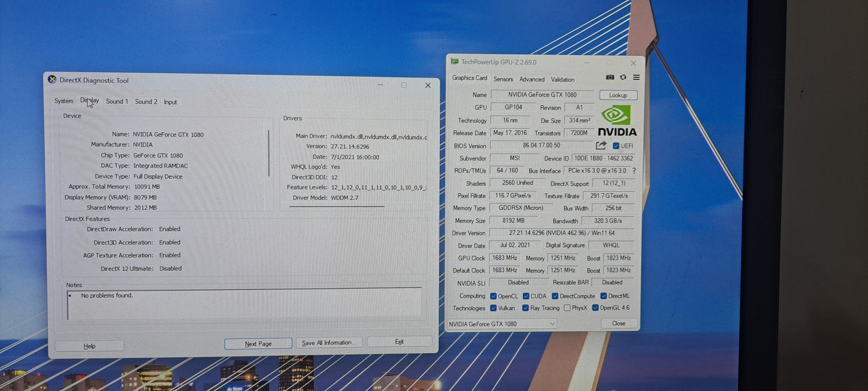
Task: Click Subvendor value "MSI"
Action: coord(515,158)
